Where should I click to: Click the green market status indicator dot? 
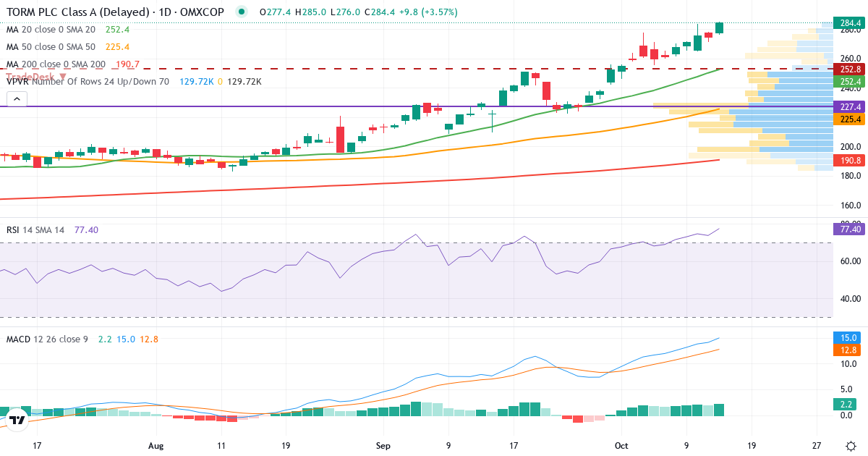pos(241,12)
